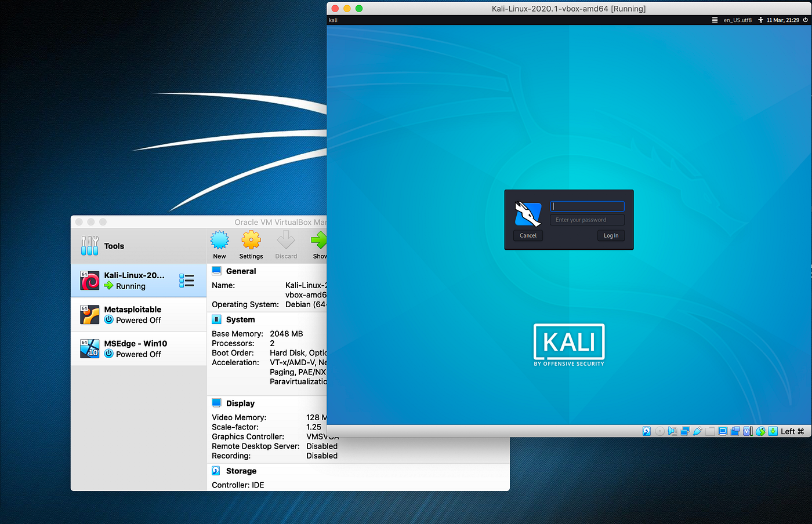
Task: Toggle the session recording indicator icon
Action: pos(735,431)
